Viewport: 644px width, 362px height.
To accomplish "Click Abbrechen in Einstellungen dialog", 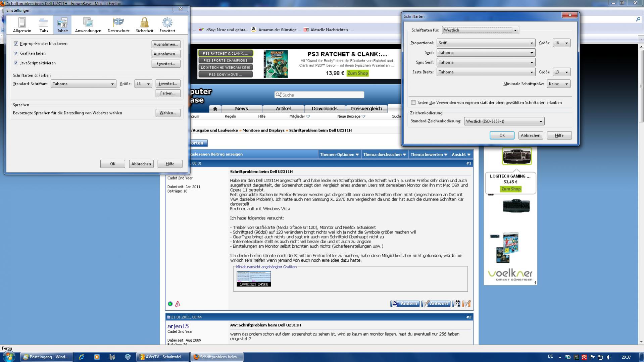I will [x=141, y=164].
